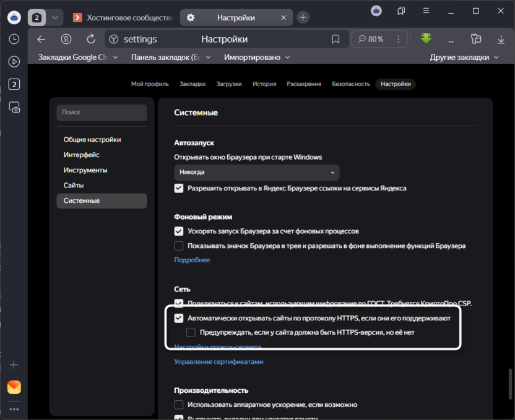Bookmark this page via the flag icon
This screenshot has width=515, height=420.
coord(335,39)
